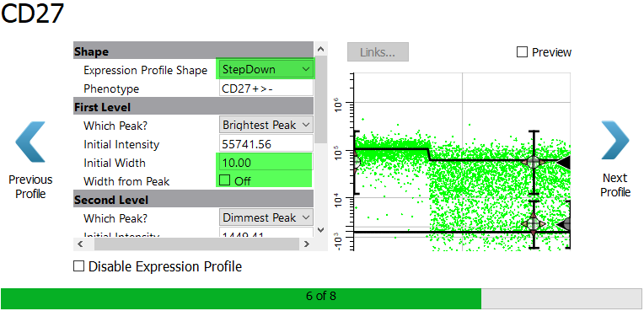Click the First Level section header

click(193, 107)
